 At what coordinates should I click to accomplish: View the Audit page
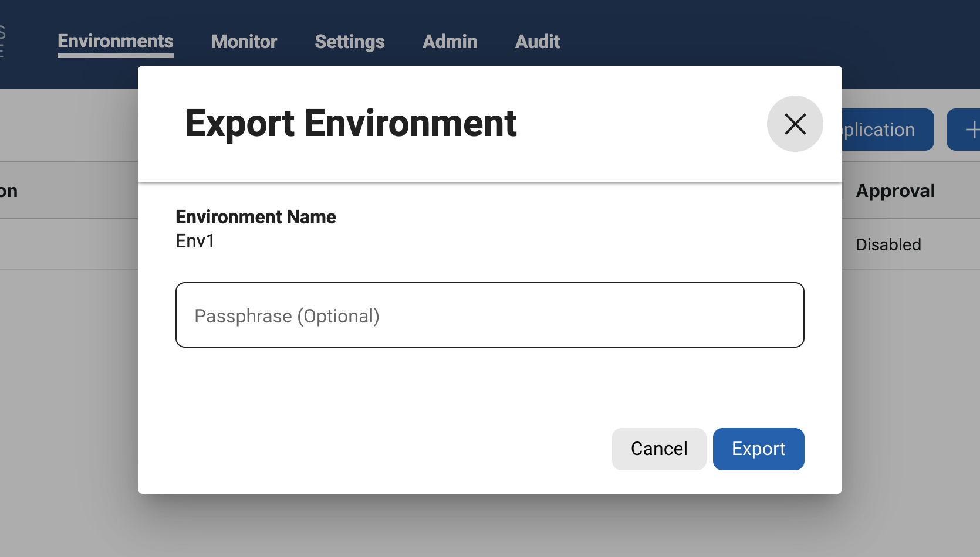point(537,42)
